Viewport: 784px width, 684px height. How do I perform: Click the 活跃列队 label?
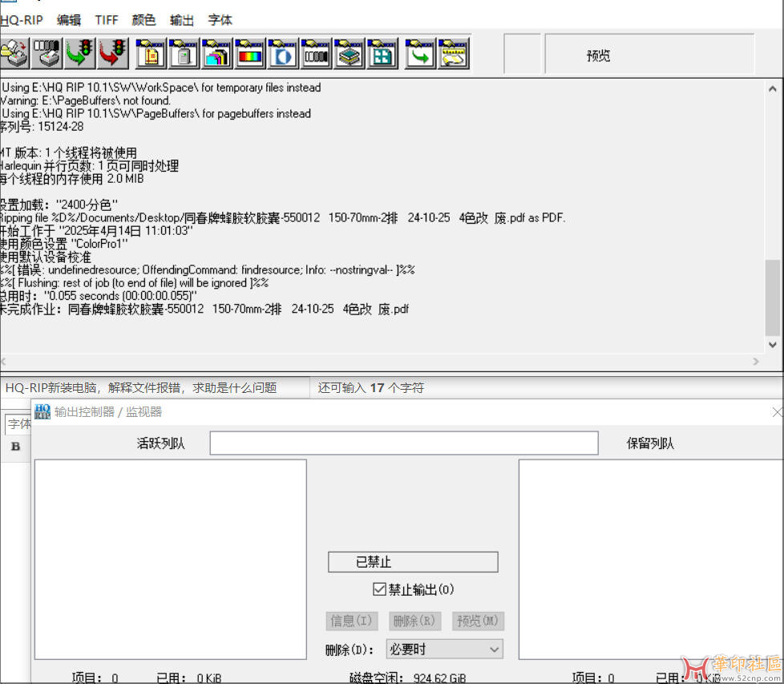point(160,443)
